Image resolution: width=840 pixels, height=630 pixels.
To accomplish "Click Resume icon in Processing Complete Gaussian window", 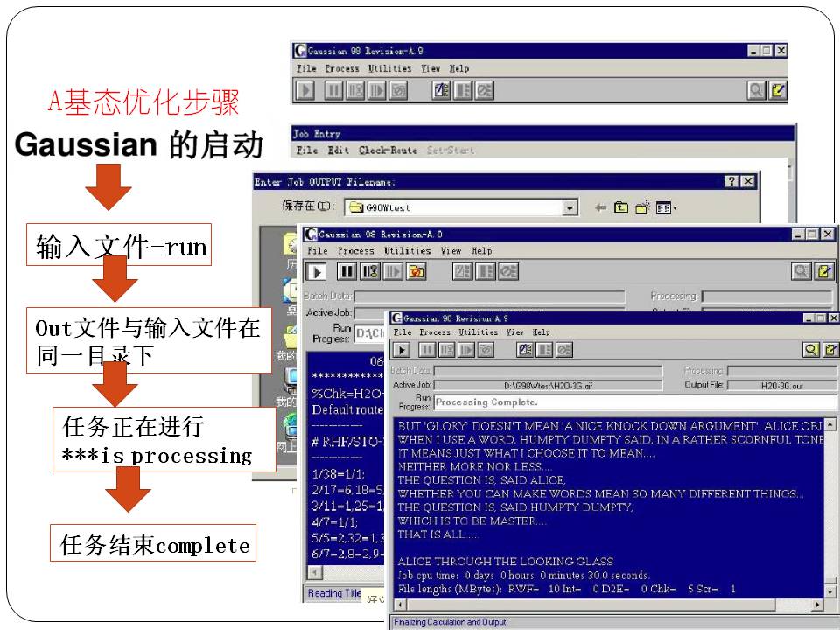I will [465, 350].
